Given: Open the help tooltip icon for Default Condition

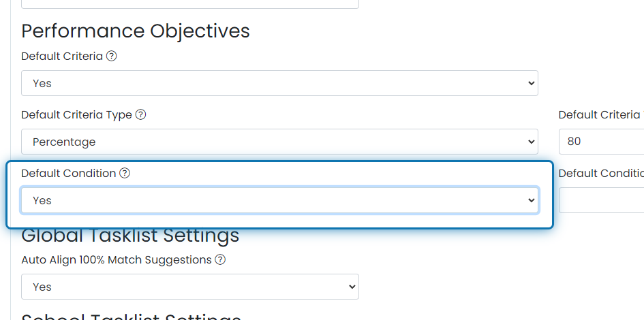Looking at the screenshot, I should (x=125, y=174).
